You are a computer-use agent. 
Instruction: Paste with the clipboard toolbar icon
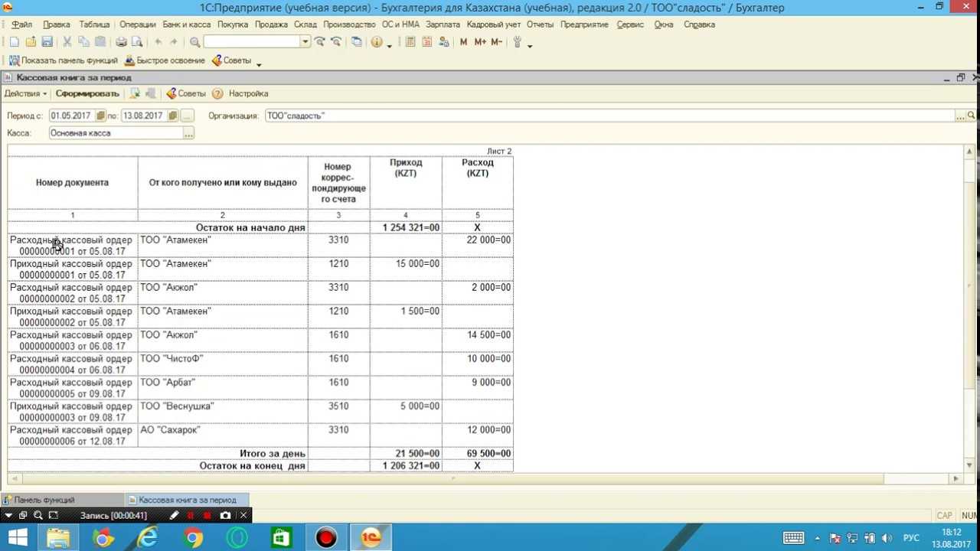[100, 42]
